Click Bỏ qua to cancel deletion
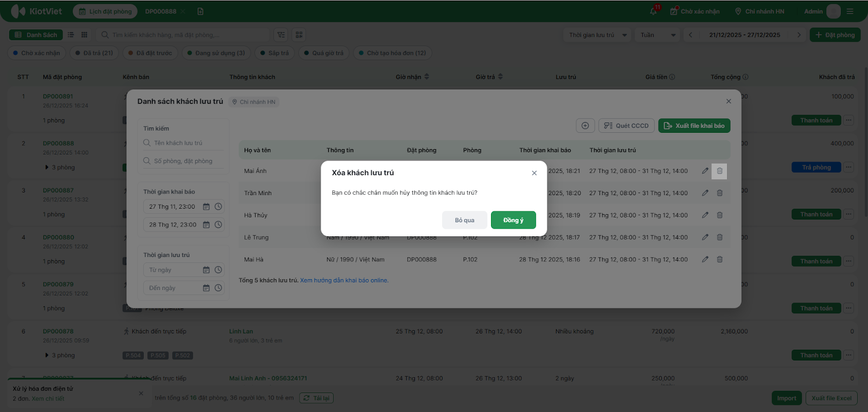This screenshot has height=412, width=868. 464,220
